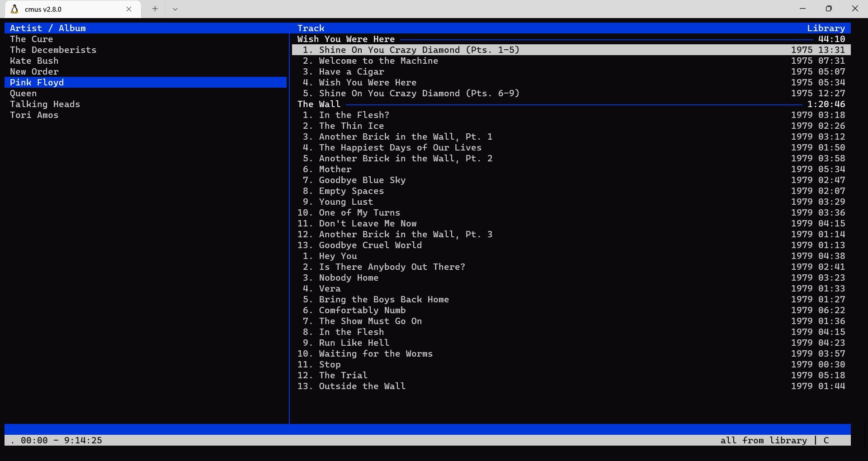This screenshot has width=868, height=461.
Task: Select "Goodbye Cruel World" track
Action: coord(571,245)
